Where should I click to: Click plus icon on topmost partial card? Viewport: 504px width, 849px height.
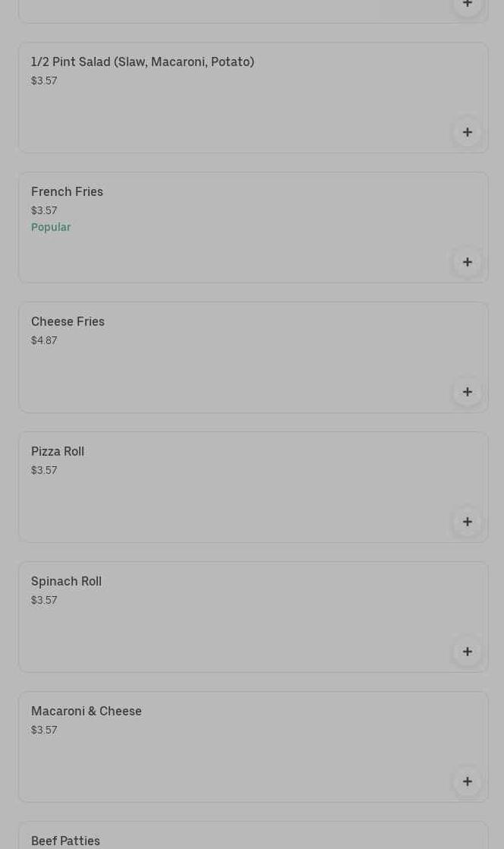click(467, 5)
